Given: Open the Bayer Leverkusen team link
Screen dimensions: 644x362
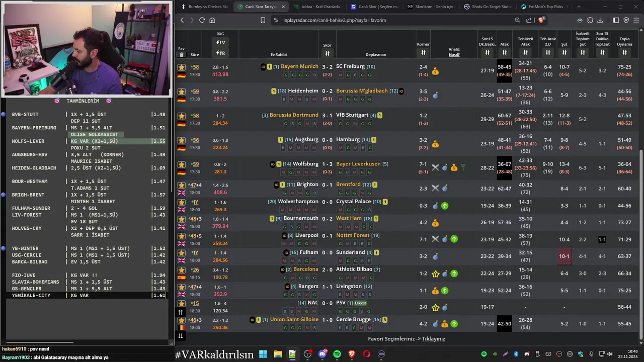Looking at the screenshot, I should point(358,164).
